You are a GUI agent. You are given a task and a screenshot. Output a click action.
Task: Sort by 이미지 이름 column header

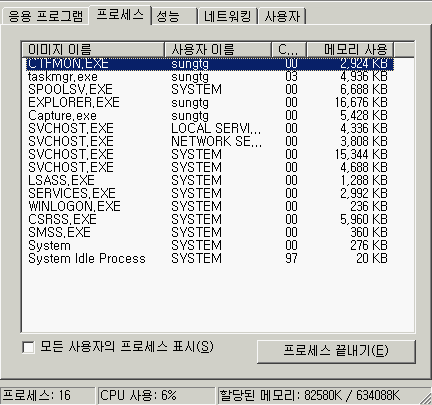coord(93,50)
